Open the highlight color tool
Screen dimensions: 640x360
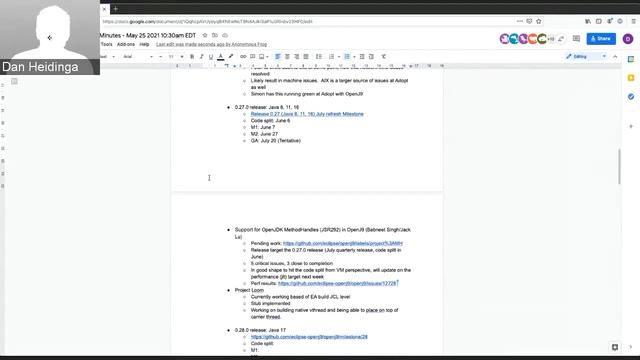[231, 57]
